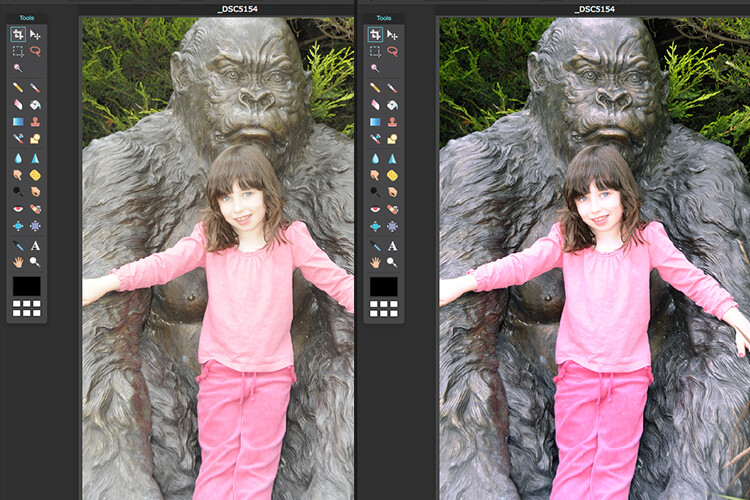
Task: Choose the yellow Sponge tool in left palette
Action: 35,175
